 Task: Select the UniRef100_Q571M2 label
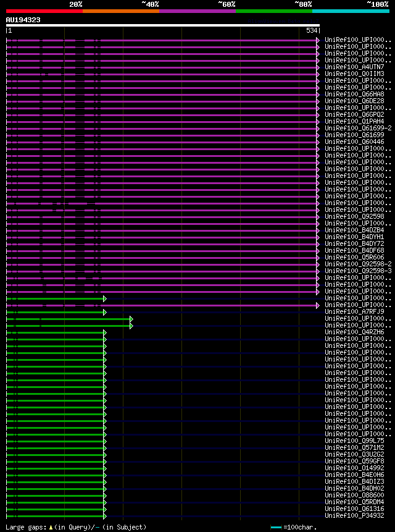point(354,448)
